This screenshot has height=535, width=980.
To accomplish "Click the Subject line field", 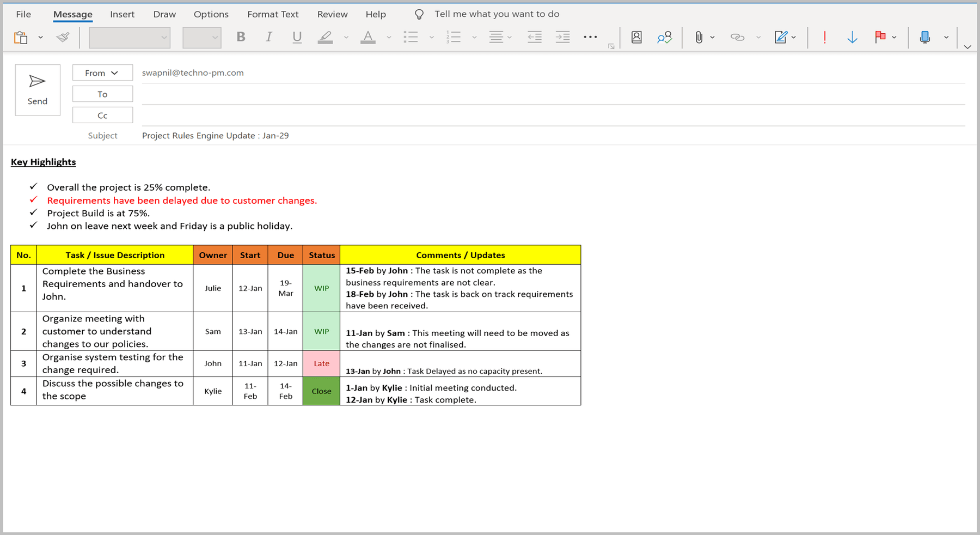I will tap(553, 136).
